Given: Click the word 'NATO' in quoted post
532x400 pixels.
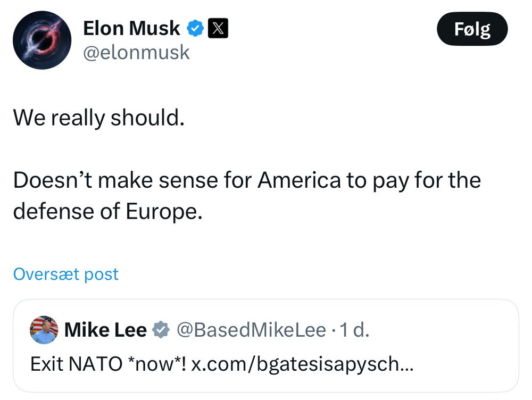Looking at the screenshot, I should [95, 364].
